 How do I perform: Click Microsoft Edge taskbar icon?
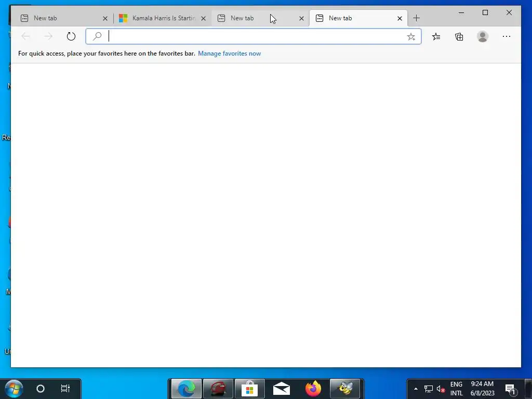187,389
